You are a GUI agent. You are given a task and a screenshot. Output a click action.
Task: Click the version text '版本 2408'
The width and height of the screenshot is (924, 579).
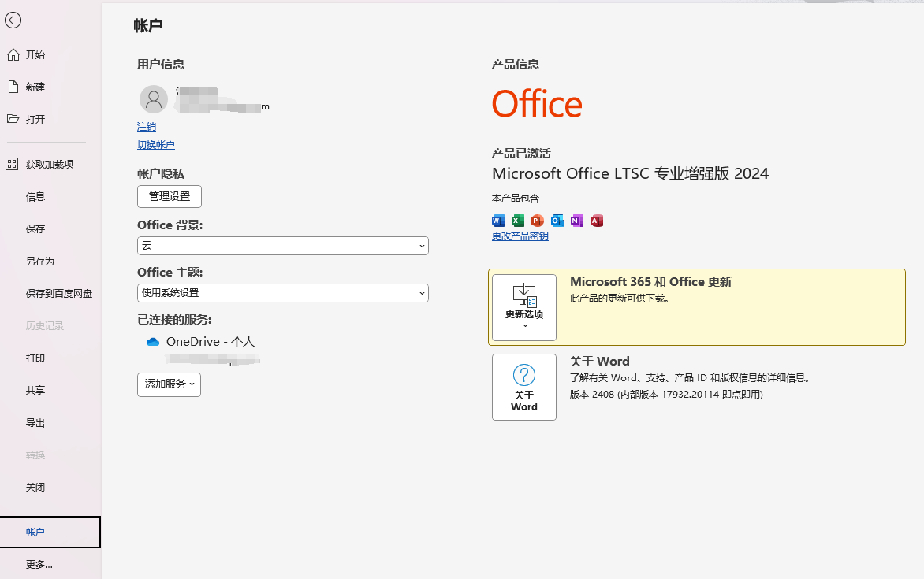tap(591, 395)
